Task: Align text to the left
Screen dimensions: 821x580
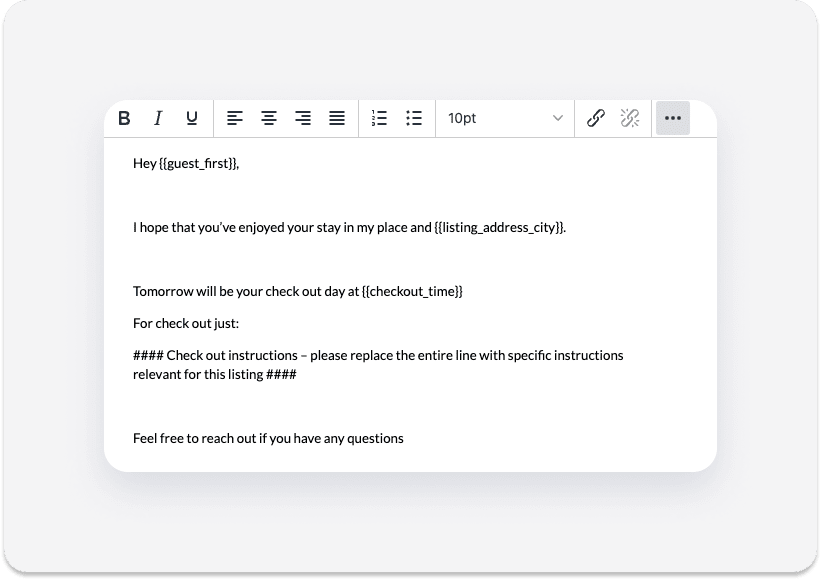Action: (x=234, y=118)
